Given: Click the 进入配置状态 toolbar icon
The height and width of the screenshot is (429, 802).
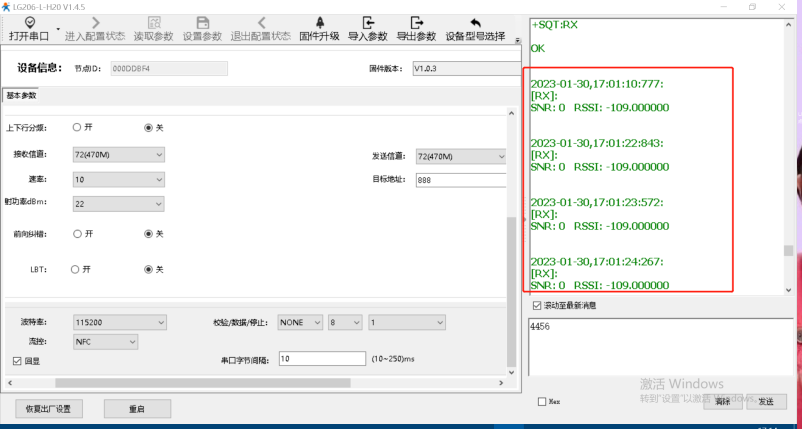Looking at the screenshot, I should pyautogui.click(x=95, y=22).
